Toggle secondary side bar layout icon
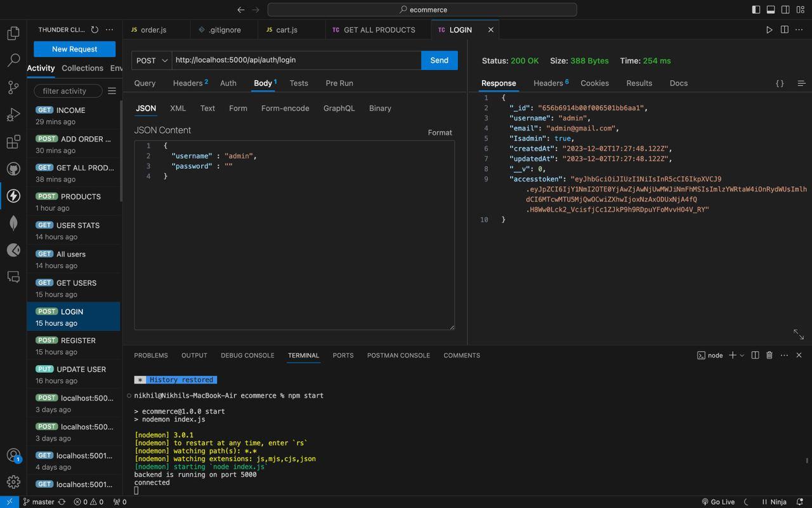This screenshot has height=508, width=812. 785,10
